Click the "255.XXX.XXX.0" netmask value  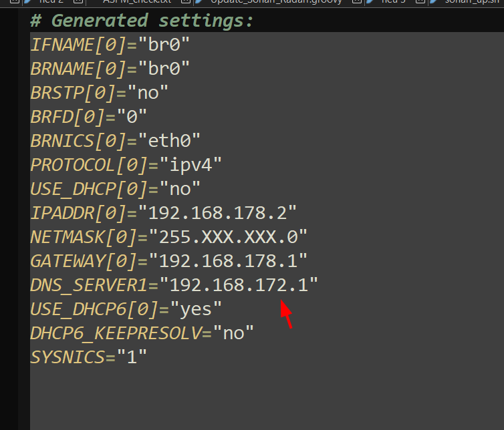[x=228, y=237]
